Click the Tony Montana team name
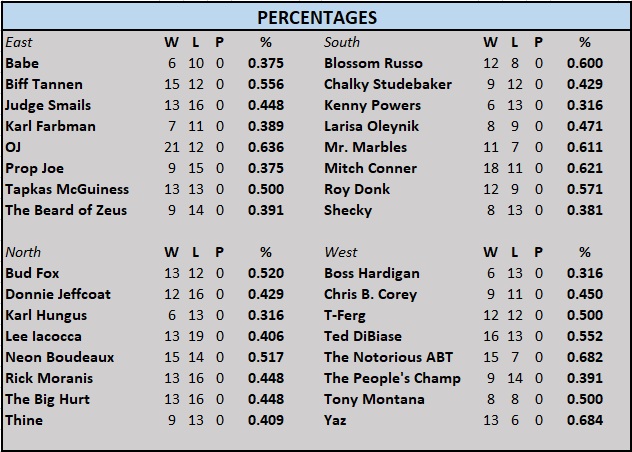632x452 pixels. click(x=372, y=399)
